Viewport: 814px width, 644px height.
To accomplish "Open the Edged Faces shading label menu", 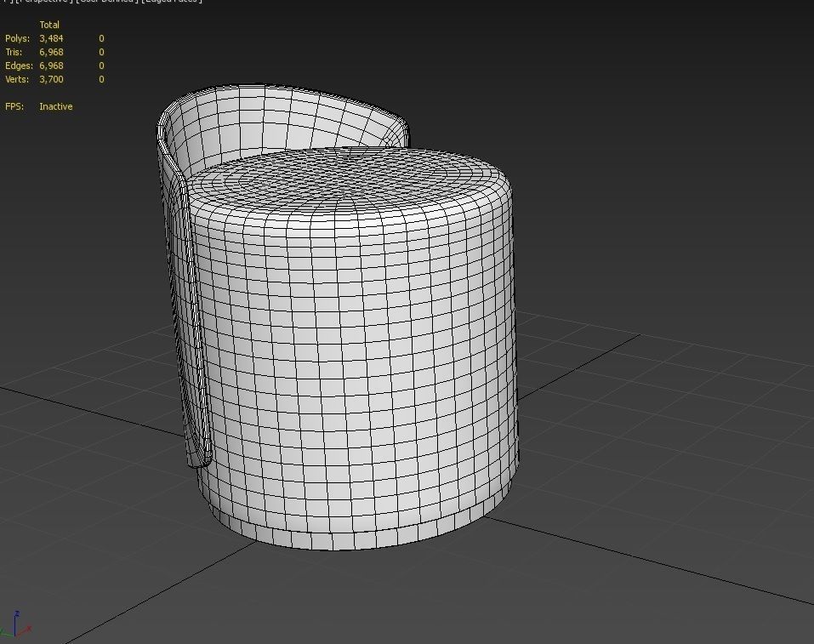I will [x=172, y=2].
